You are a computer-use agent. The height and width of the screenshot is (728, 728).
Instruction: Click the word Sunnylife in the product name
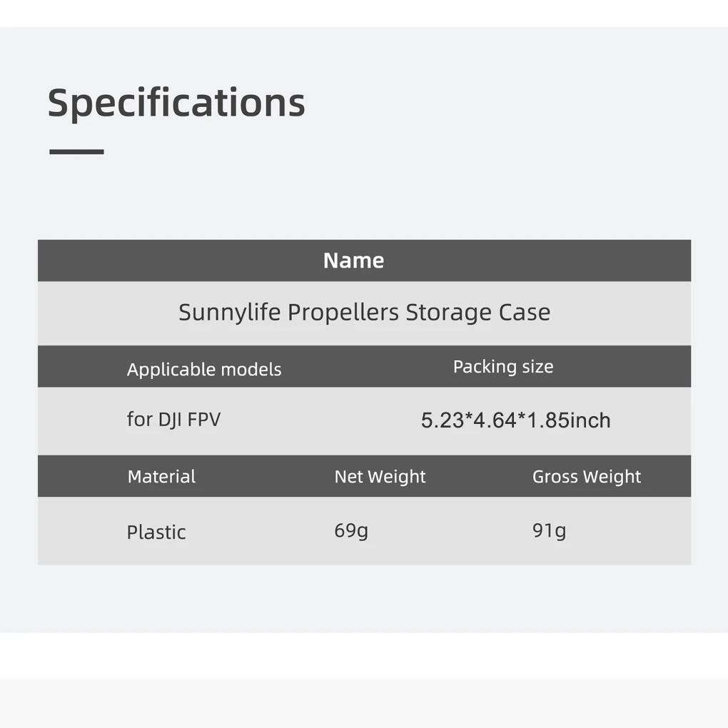(230, 313)
